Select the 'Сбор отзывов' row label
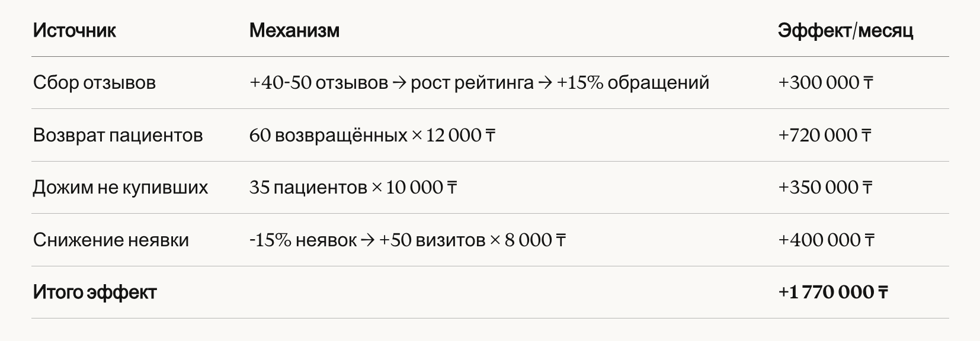 pyautogui.click(x=94, y=82)
